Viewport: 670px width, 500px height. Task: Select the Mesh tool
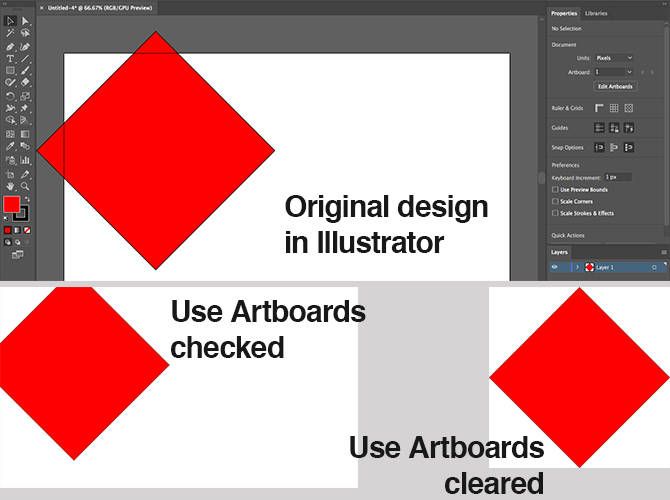point(10,134)
